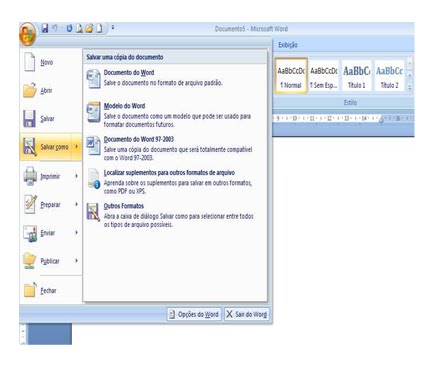Choose the Abrir menu entry label
424x380 pixels.
pos(46,90)
